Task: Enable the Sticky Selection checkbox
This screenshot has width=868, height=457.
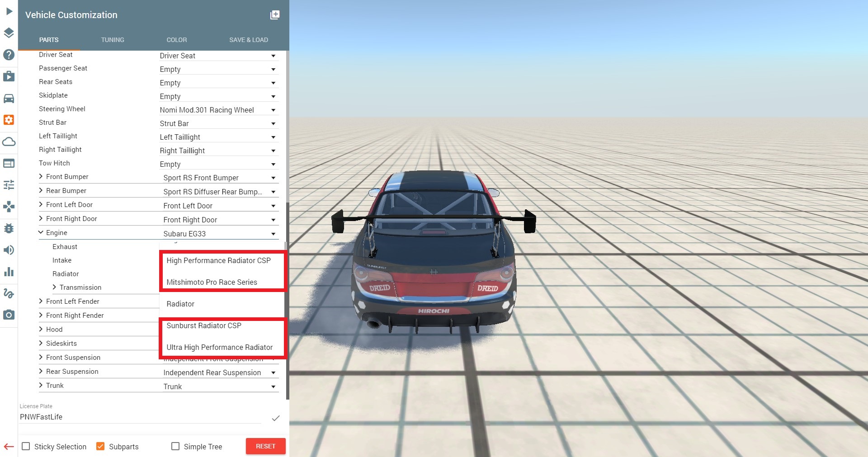Action: pyautogui.click(x=26, y=447)
